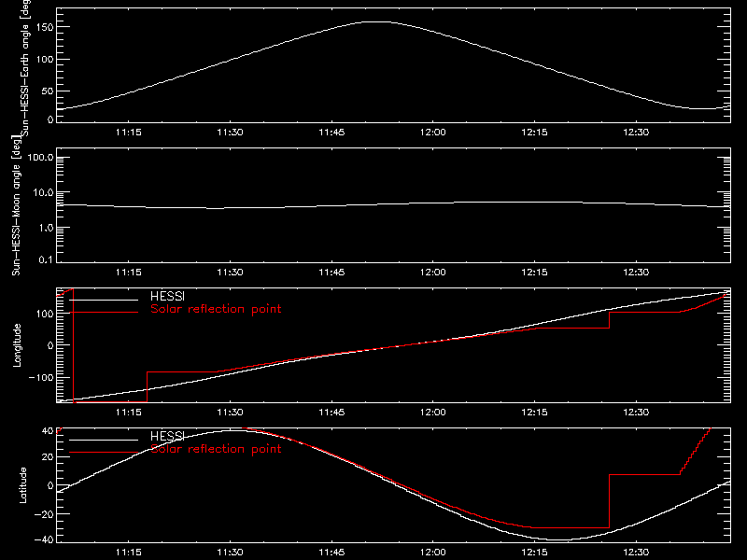Click the 10.0 tick on Moon angle plot
Viewport: 747px width, 560px height.
click(43, 193)
